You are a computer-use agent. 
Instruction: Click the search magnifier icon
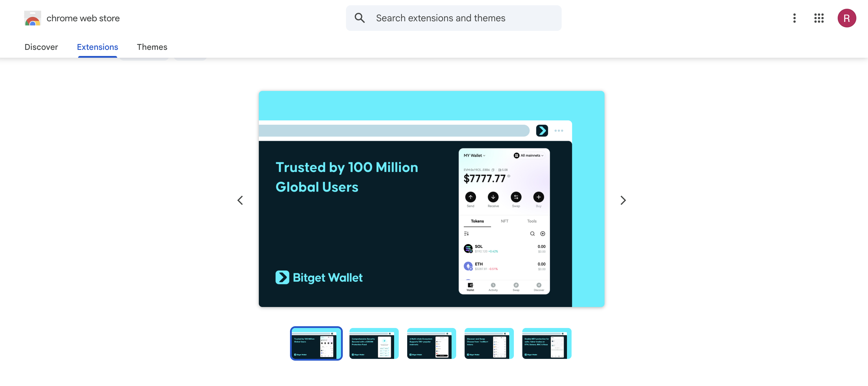[360, 18]
